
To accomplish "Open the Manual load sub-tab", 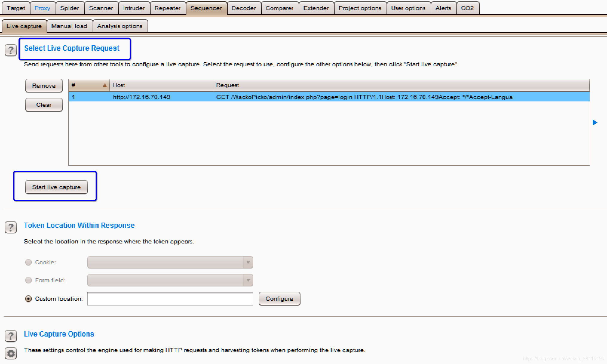I will pos(69,26).
